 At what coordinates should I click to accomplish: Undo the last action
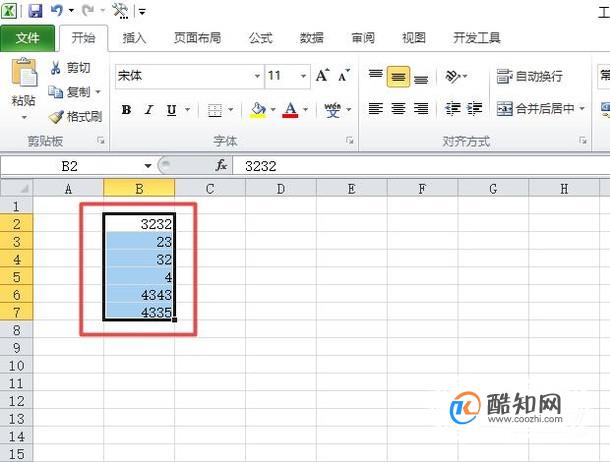pos(57,10)
